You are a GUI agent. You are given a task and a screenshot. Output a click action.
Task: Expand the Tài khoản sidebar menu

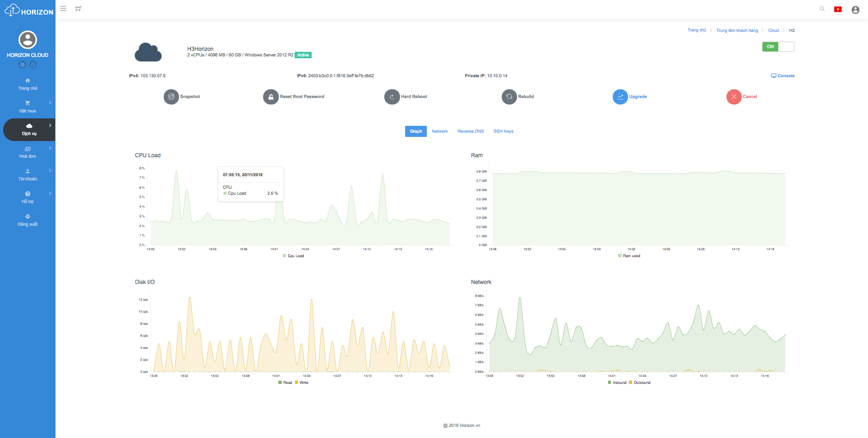coord(28,175)
